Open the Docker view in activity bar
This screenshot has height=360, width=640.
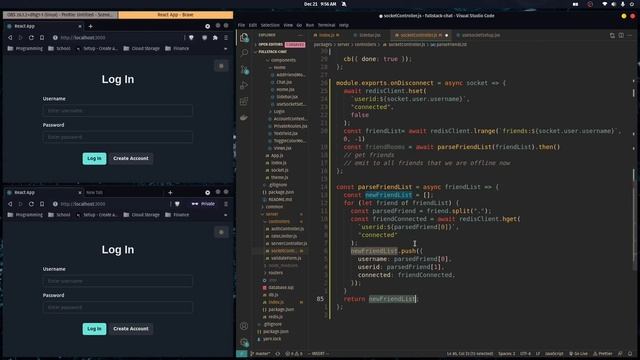[x=244, y=118]
